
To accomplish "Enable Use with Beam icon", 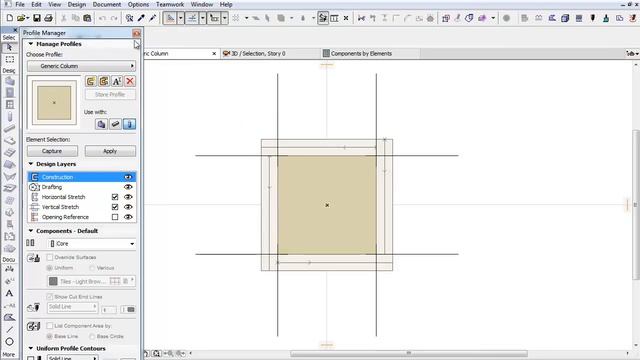I will tap(116, 124).
